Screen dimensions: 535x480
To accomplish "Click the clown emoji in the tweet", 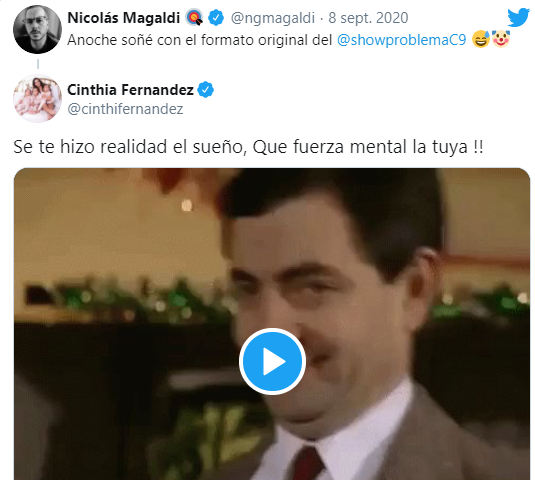I will pyautogui.click(x=501, y=39).
